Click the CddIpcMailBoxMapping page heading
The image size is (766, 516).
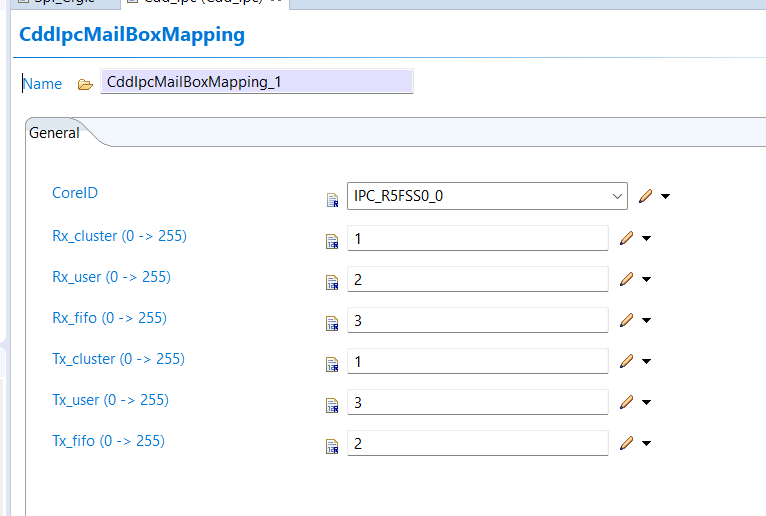click(132, 35)
